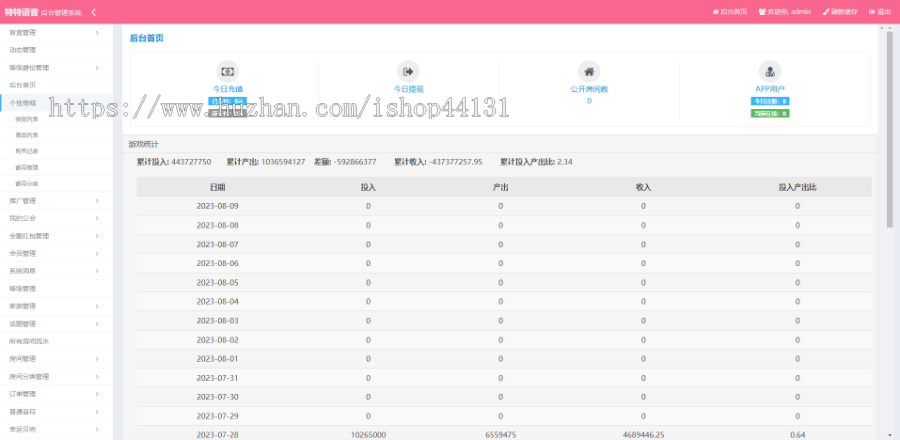The width and height of the screenshot is (900, 440).
Task: Click the 今日提现 withdrawal icon
Action: tap(408, 72)
